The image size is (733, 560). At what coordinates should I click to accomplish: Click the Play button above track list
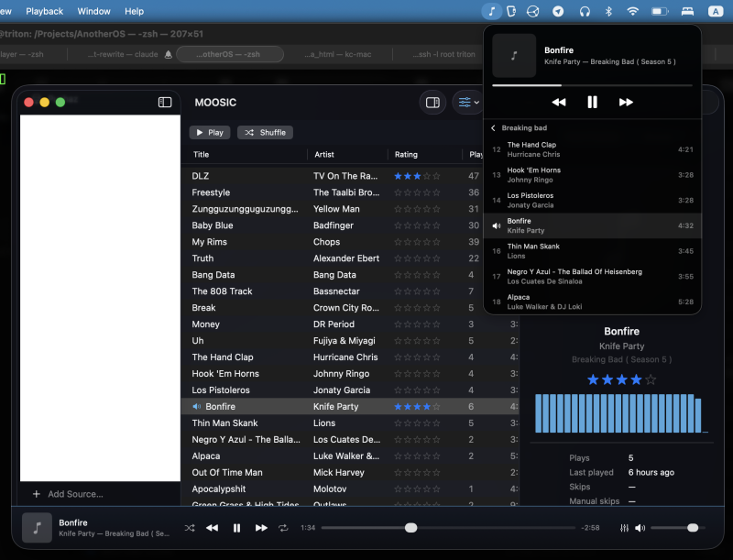coord(210,132)
